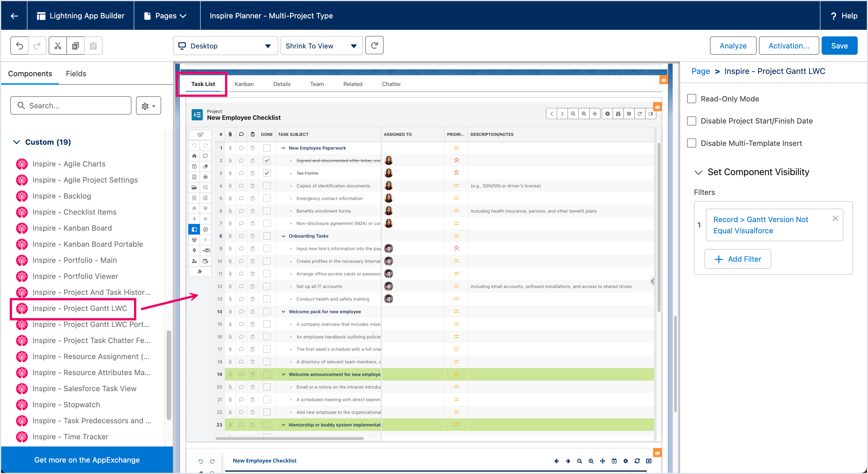Click the undo button in builder toolbar
Image resolution: width=868 pixels, height=474 pixels.
[x=19, y=46]
